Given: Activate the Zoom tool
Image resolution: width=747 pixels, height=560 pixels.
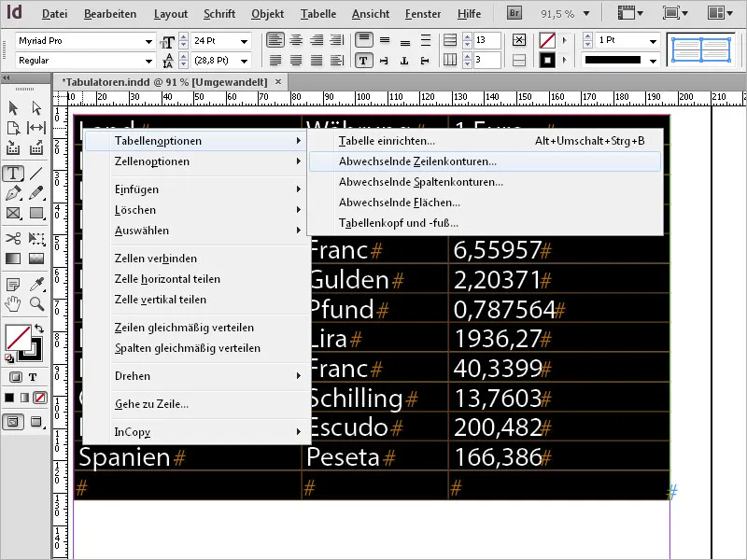Looking at the screenshot, I should (35, 303).
